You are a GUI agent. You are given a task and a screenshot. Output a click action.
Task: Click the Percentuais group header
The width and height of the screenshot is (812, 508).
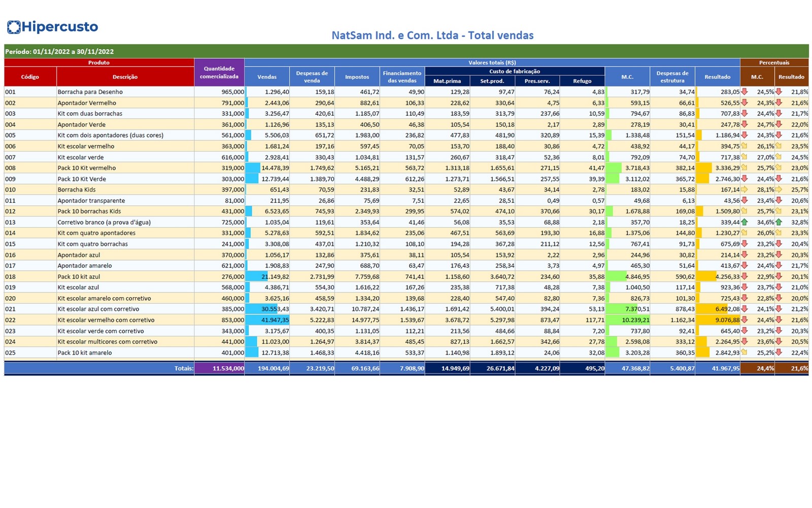pyautogui.click(x=774, y=62)
